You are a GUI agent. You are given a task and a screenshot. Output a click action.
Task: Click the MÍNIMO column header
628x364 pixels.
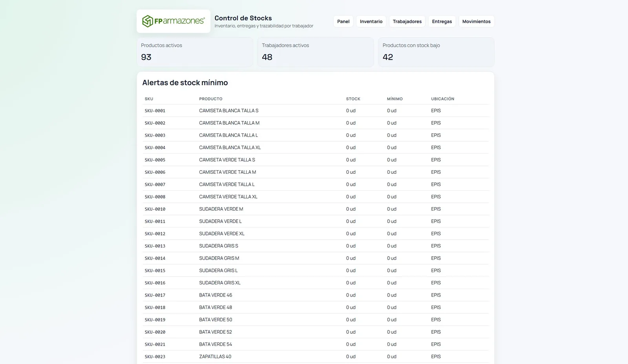click(395, 99)
